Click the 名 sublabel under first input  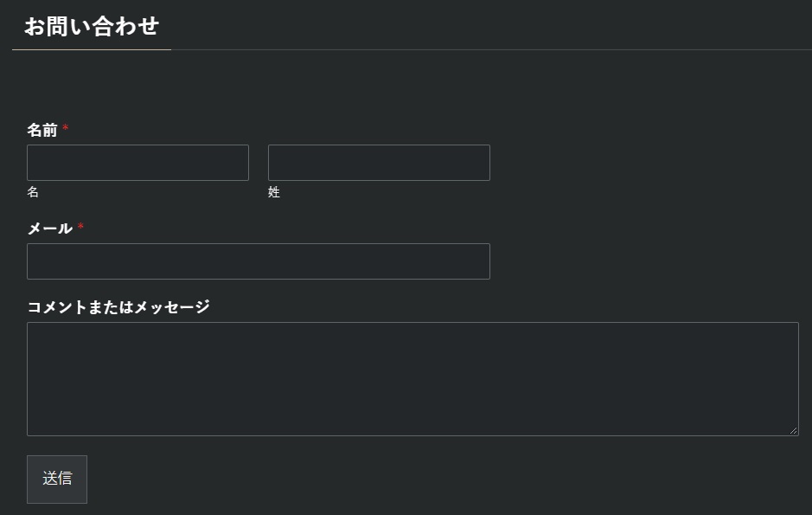point(33,192)
